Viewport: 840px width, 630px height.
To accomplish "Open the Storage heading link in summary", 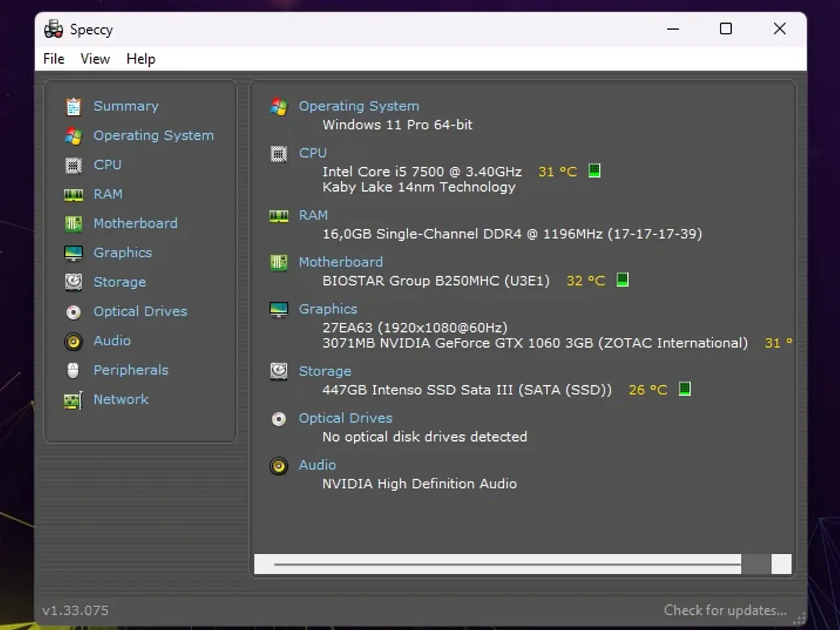I will (325, 371).
